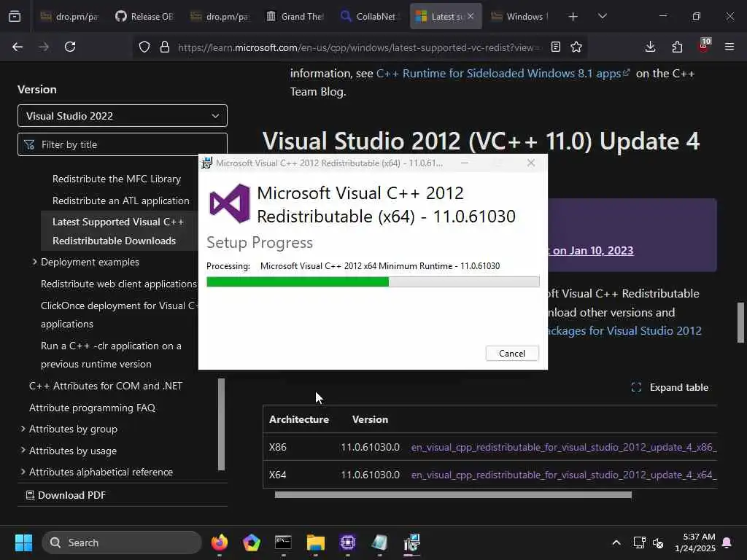Open the purple chip app in taskbar
Viewport: 747px width, 560px height.
tap(348, 542)
